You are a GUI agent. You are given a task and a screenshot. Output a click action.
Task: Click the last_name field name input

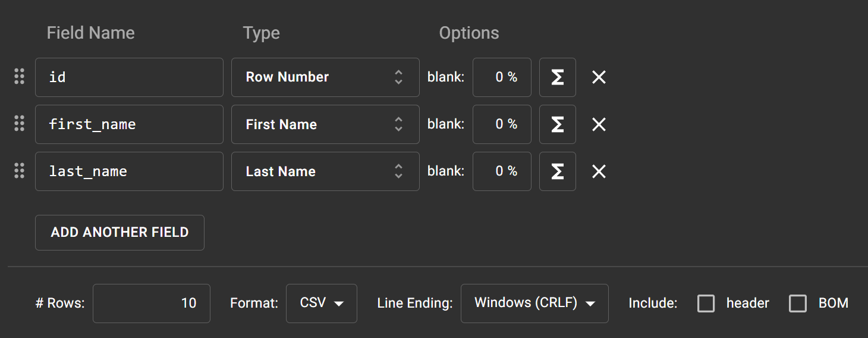point(129,171)
